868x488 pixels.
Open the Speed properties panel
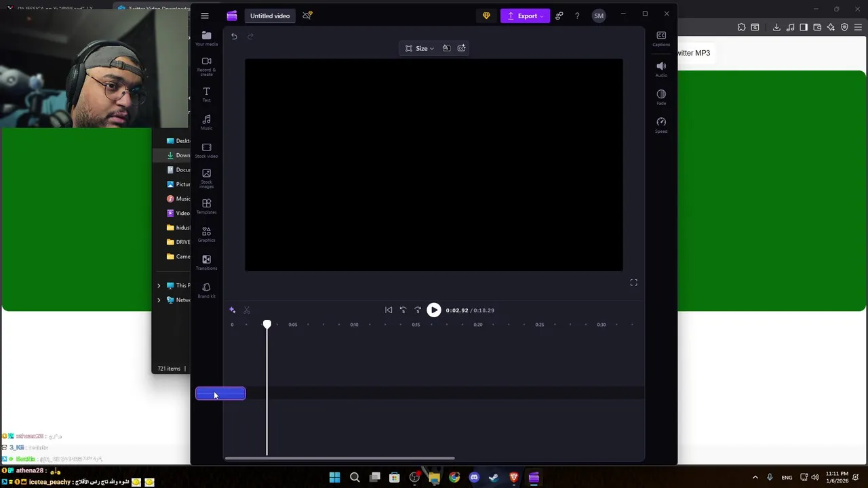tap(661, 125)
